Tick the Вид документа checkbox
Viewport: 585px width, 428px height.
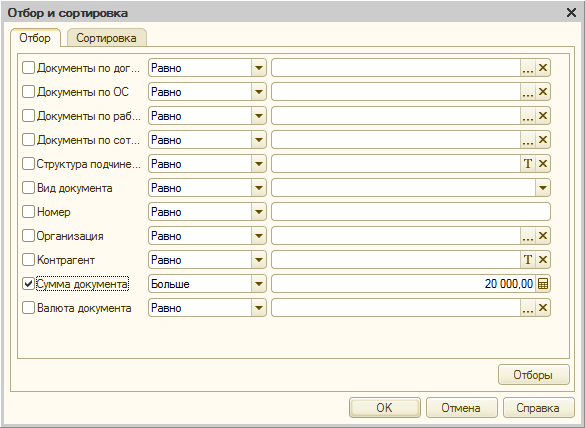28,188
